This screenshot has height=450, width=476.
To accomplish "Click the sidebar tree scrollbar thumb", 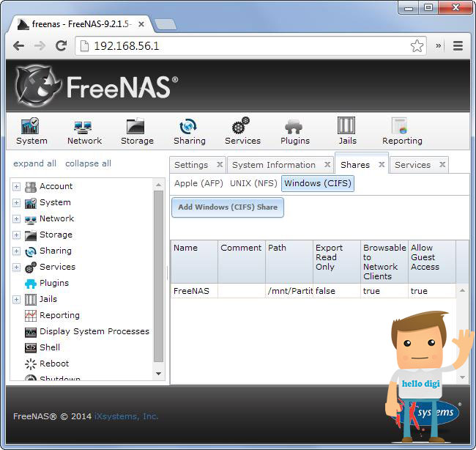I will tap(158, 276).
